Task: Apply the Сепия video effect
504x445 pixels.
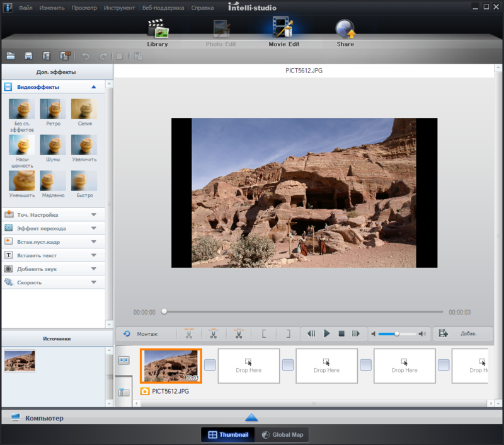Action: point(84,110)
